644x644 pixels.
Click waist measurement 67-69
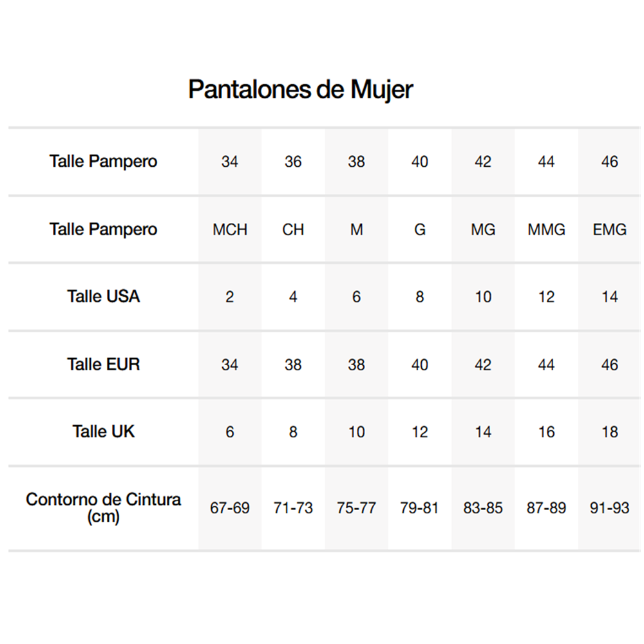coord(230,508)
